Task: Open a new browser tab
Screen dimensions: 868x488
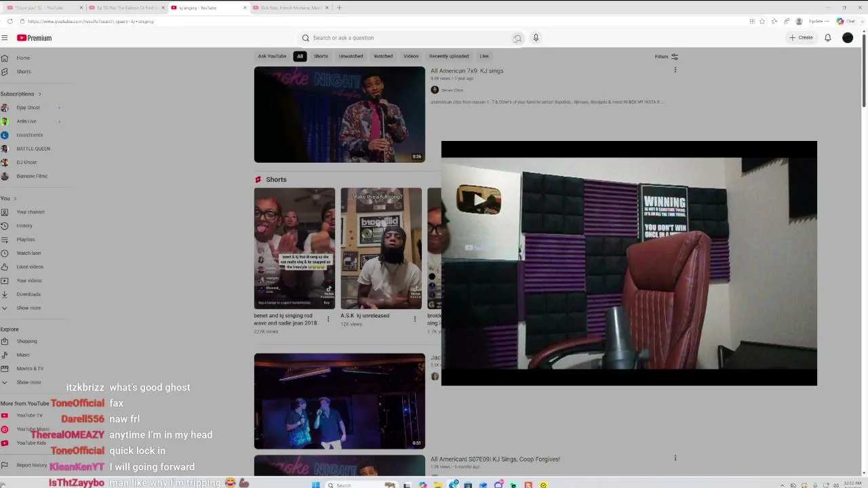Action: pyautogui.click(x=339, y=7)
